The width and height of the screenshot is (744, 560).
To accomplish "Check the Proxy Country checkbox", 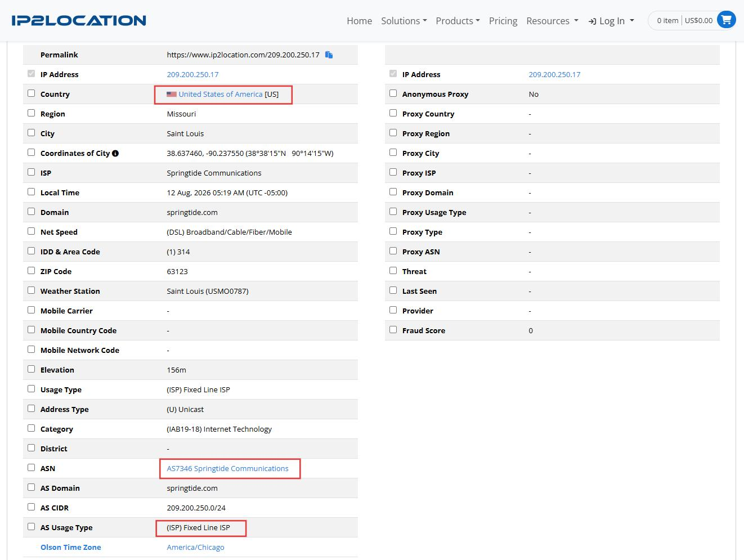I will (393, 113).
